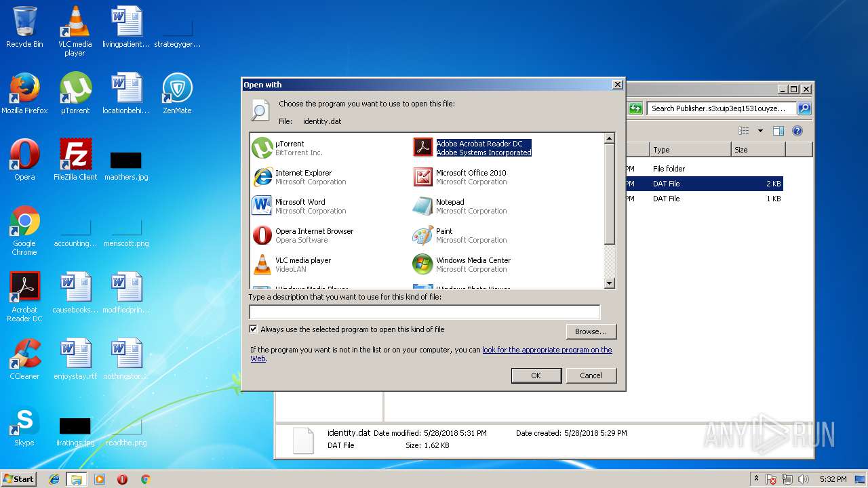This screenshot has width=868, height=488.
Task: Select VLC media player in list
Action: (x=292, y=264)
